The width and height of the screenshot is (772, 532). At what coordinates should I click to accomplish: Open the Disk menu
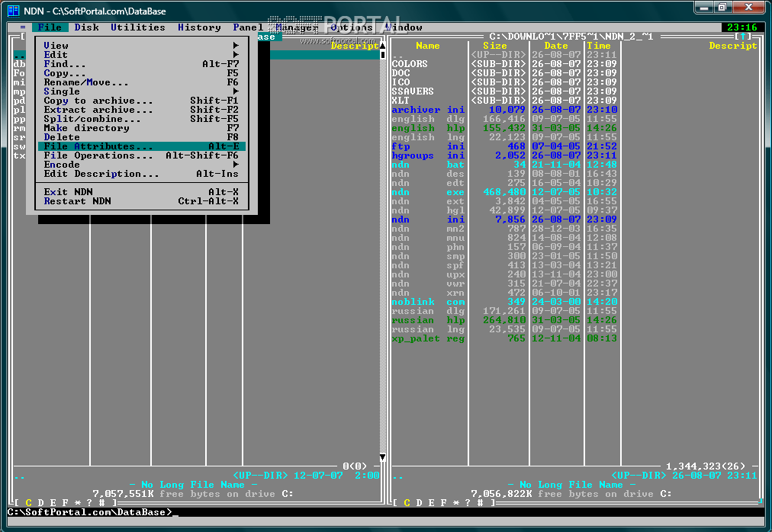(87, 27)
